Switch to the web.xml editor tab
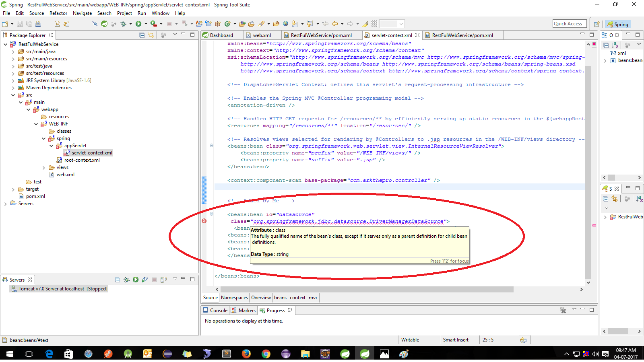This screenshot has width=644, height=362. (262, 35)
